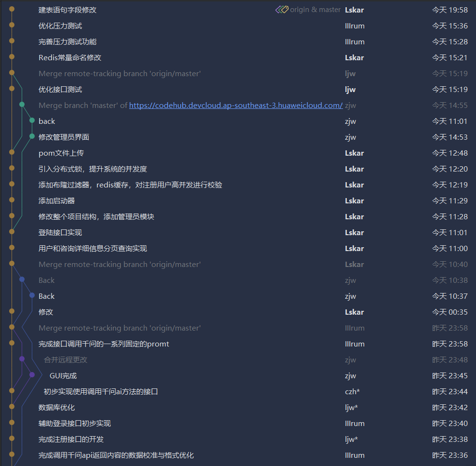Screen dimensions: 476x466
Task: Click the timestamp 今天 14:55
Action: click(450, 106)
